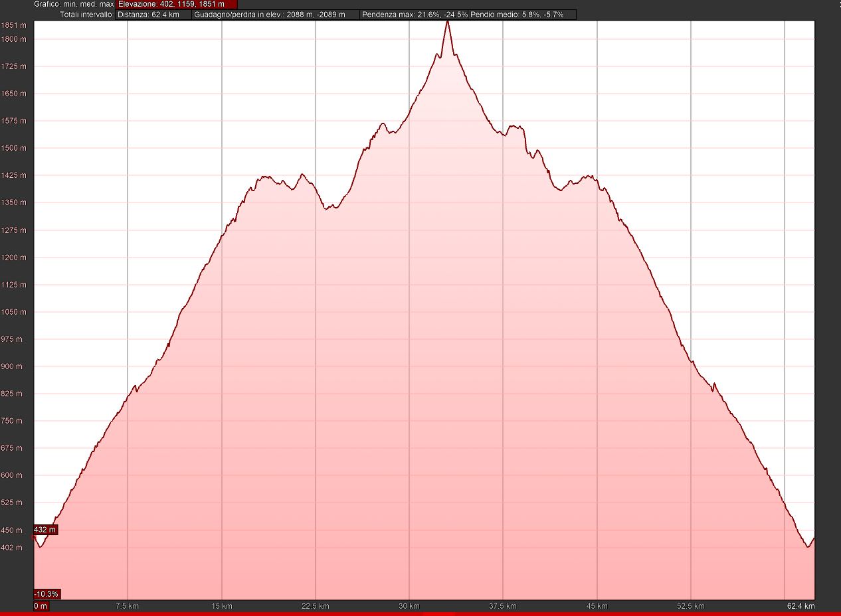
Task: Click the Pendio medio percentage readout
Action: pos(521,15)
